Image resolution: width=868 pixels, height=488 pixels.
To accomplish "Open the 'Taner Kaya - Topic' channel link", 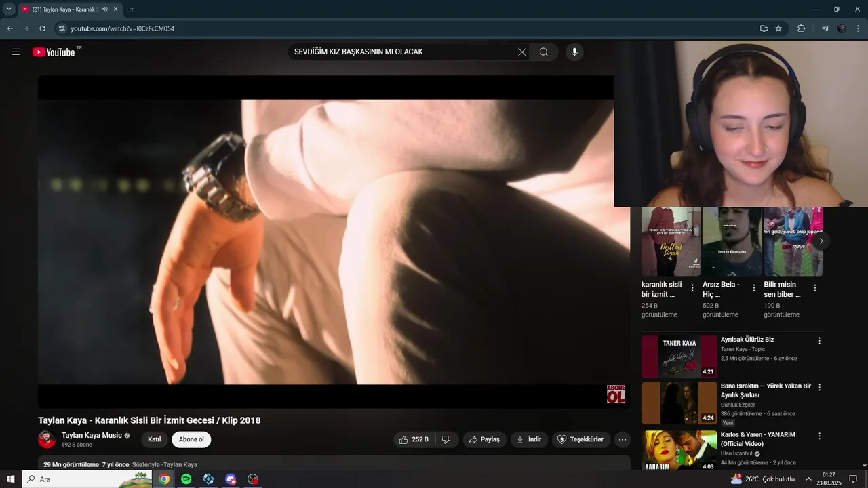I will click(743, 349).
